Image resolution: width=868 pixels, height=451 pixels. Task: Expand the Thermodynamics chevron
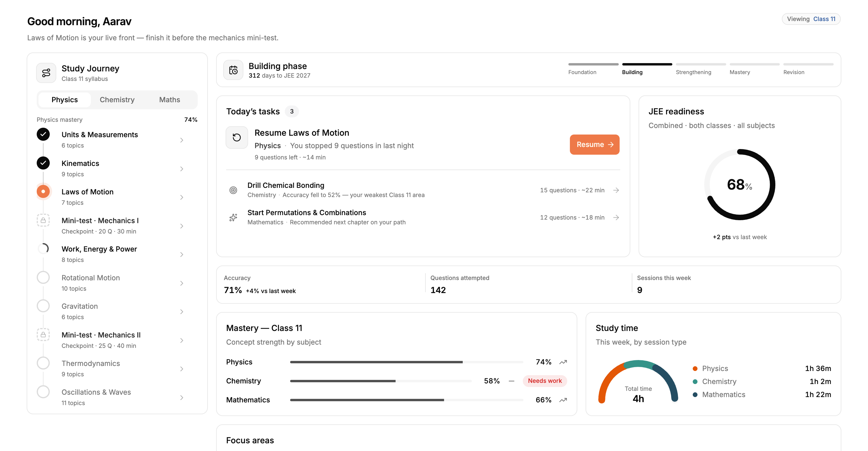pyautogui.click(x=181, y=369)
